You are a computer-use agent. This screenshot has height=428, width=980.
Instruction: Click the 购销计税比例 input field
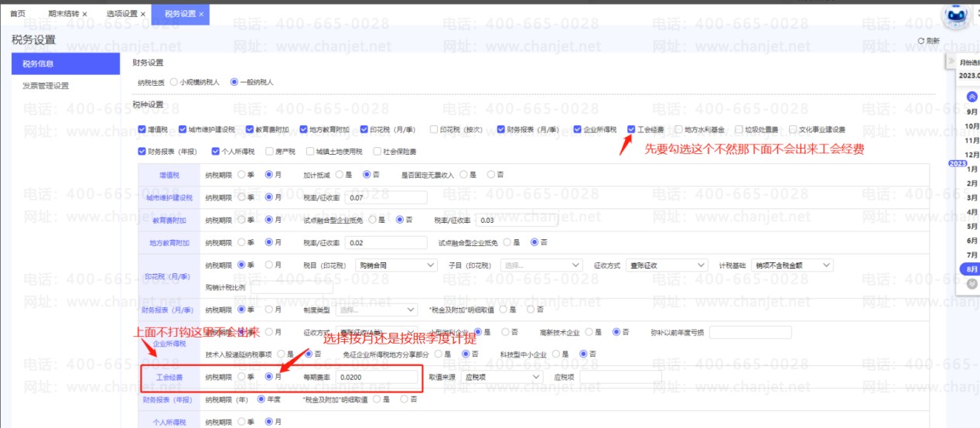click(x=292, y=287)
